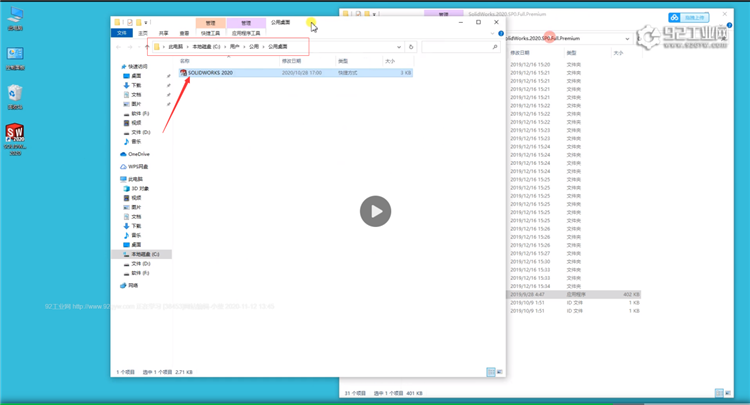Click 用户 in the address breadcrumb
This screenshot has height=405, width=750.
click(x=234, y=47)
